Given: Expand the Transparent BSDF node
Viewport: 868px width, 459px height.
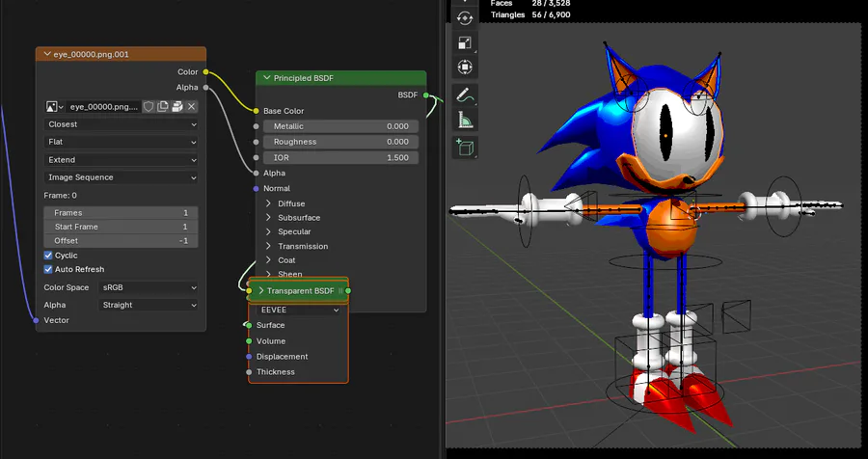Looking at the screenshot, I should click(260, 290).
